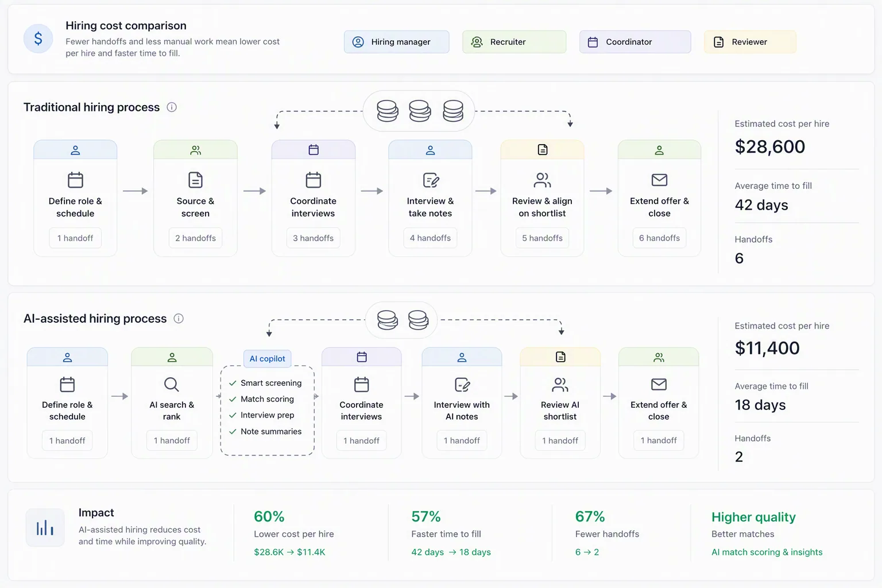Click the calendar icon in AI-assisted Coordinate interviews
Screen dimensions: 882x588
(x=361, y=384)
